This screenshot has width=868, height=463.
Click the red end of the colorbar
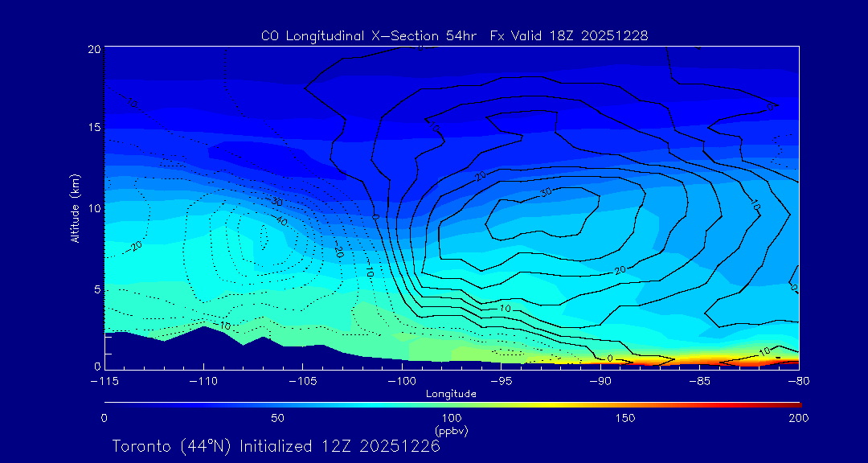794,404
